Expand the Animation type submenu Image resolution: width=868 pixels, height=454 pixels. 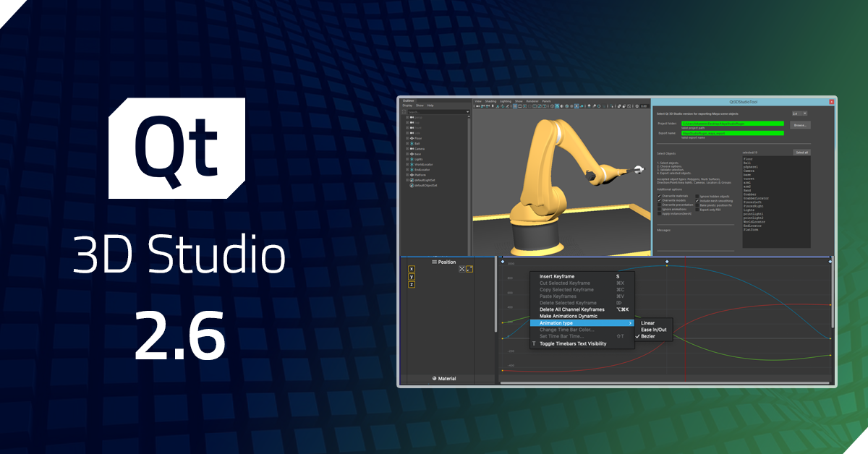click(x=556, y=322)
